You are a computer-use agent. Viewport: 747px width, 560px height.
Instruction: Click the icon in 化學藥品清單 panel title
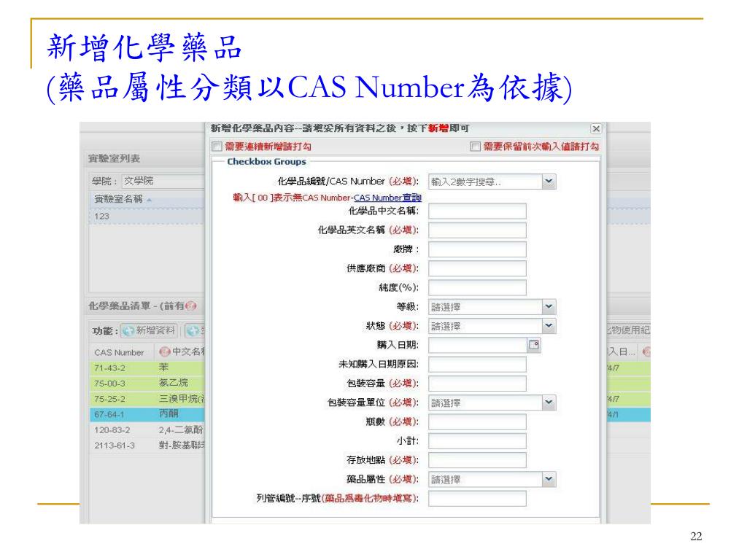click(190, 306)
